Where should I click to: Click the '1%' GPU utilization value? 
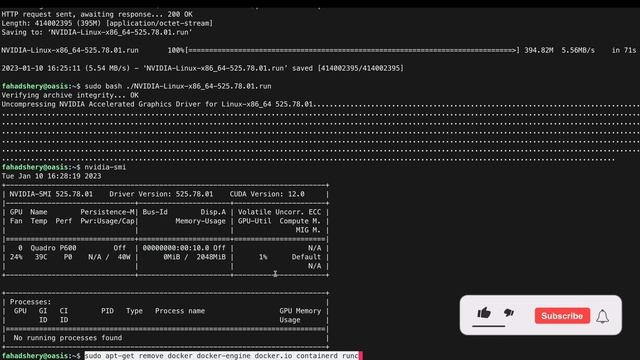click(263, 257)
